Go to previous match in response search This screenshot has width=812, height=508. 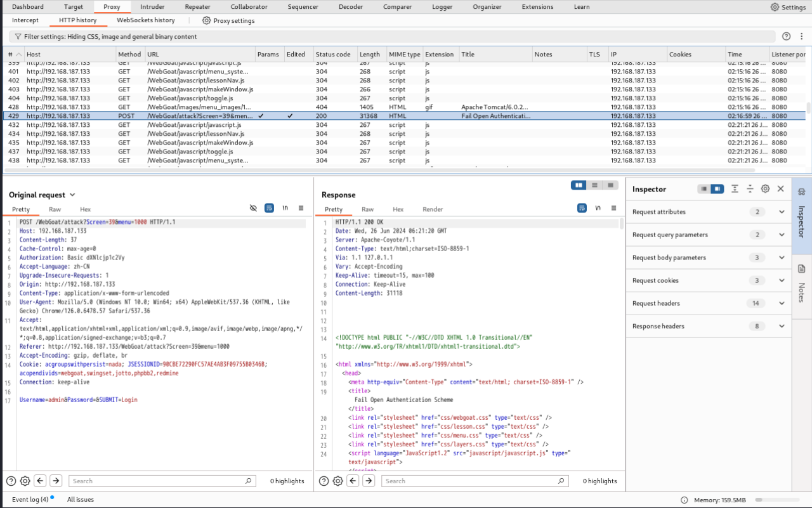(x=353, y=481)
